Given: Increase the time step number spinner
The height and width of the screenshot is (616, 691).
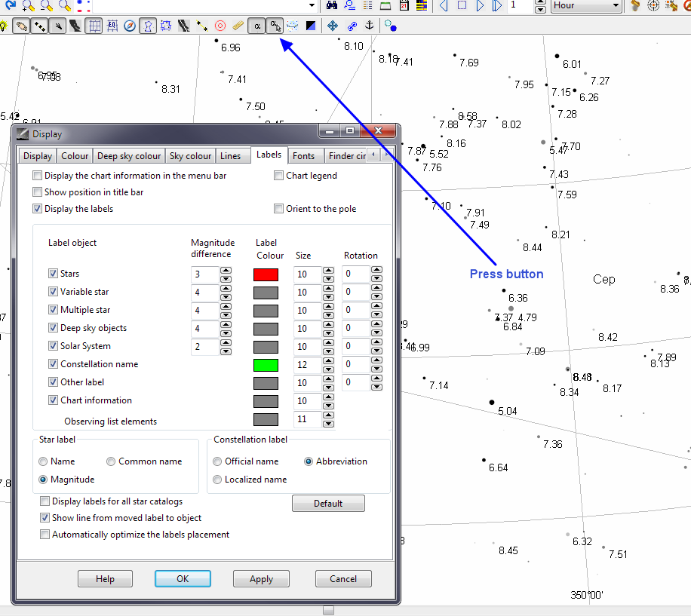Looking at the screenshot, I should [540, 2].
